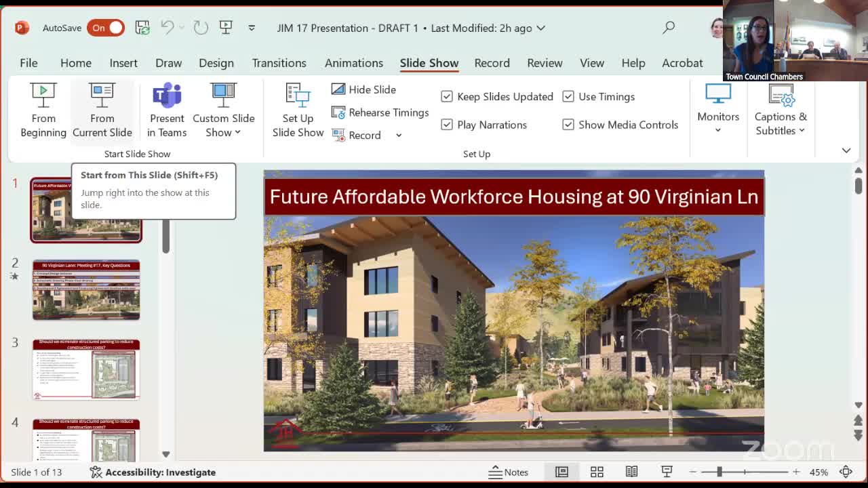
Task: Go to the next slide using double-arrow
Action: click(858, 434)
